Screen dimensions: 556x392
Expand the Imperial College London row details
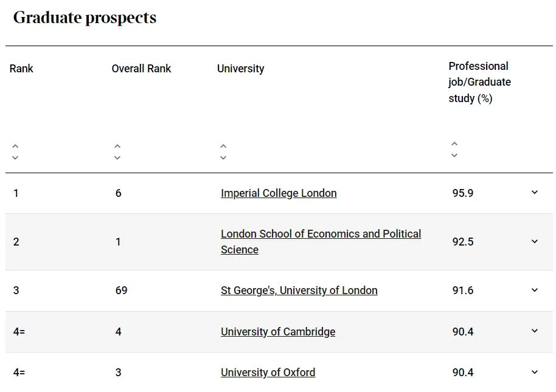[x=535, y=192]
